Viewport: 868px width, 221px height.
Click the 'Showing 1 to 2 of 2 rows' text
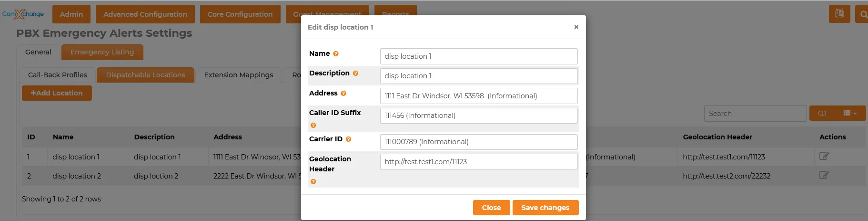[61, 199]
